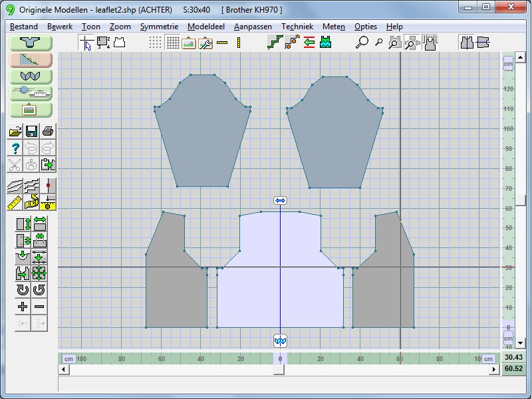532x399 pixels.
Task: Click the plus button in left toolbar
Action: [x=23, y=307]
